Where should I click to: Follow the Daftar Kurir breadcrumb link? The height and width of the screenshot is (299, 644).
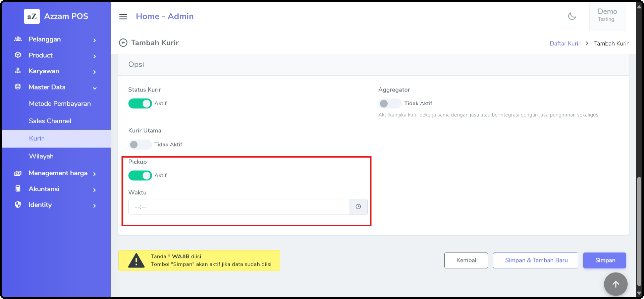click(x=565, y=43)
